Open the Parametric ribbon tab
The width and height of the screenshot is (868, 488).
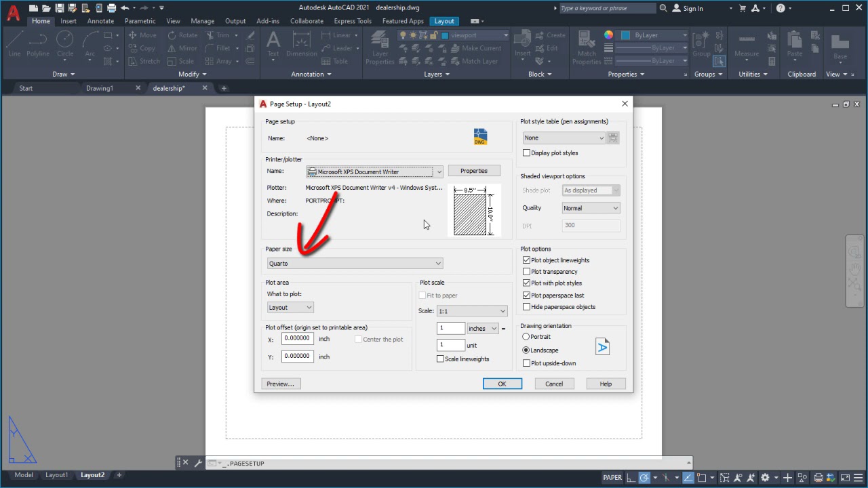coord(140,21)
